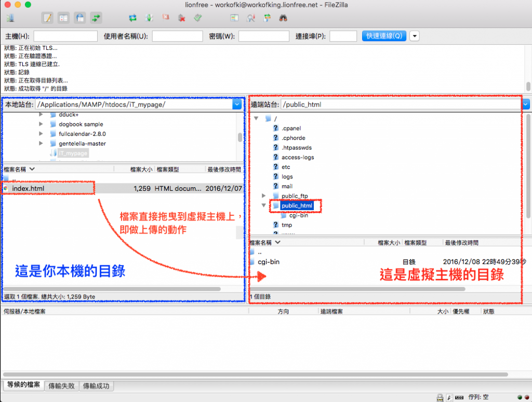532x402 pixels.
Task: Expand the dduck+ folder
Action: tap(41, 114)
